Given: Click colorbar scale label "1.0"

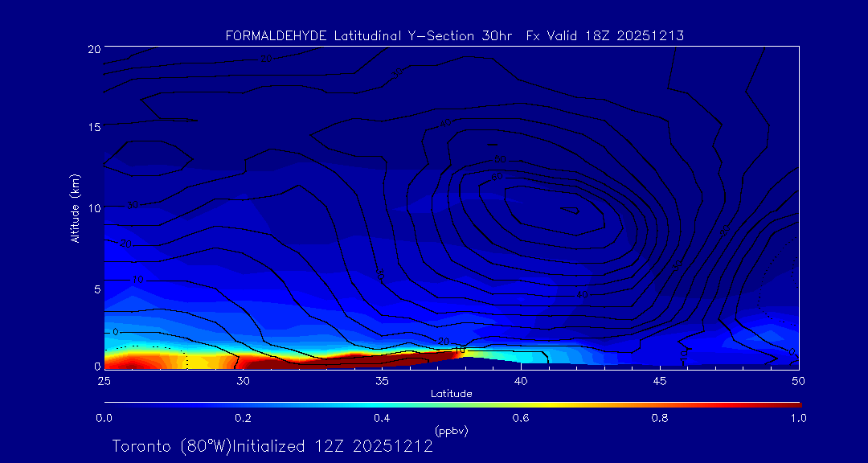Looking at the screenshot, I should tap(798, 418).
